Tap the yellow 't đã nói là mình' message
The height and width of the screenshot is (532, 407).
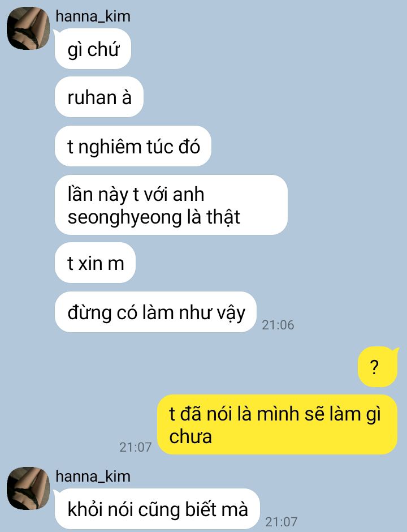(277, 424)
